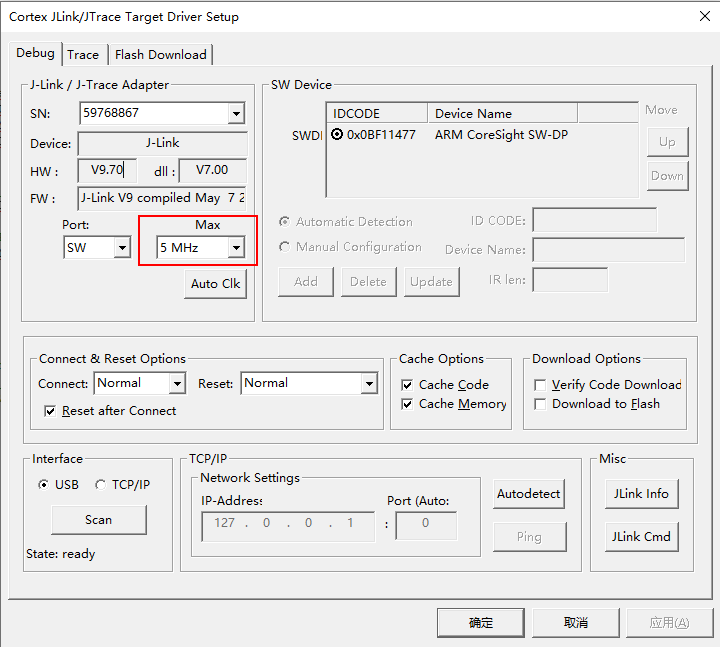
Task: Click the Auto Clk button
Action: tap(216, 284)
